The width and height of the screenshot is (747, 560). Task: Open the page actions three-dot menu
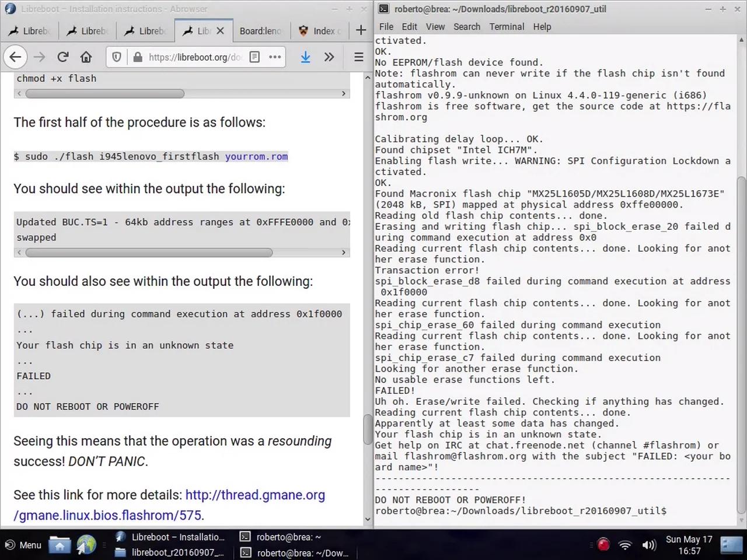pos(275,57)
